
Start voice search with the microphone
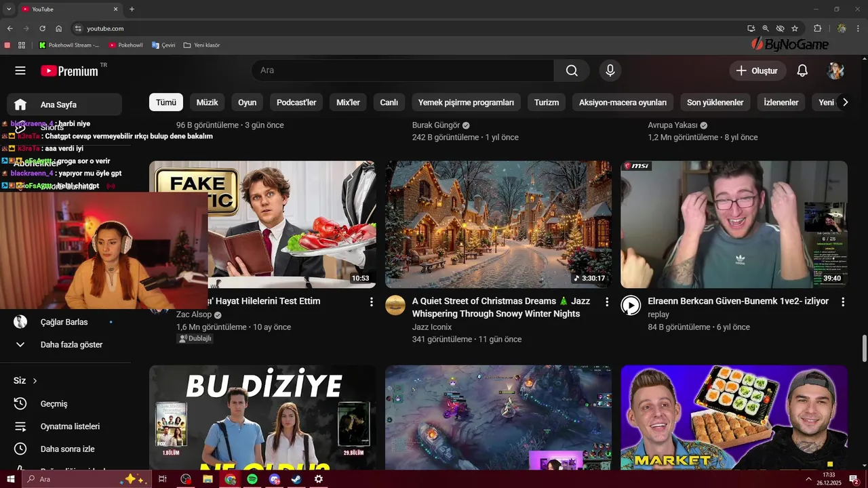(x=610, y=70)
